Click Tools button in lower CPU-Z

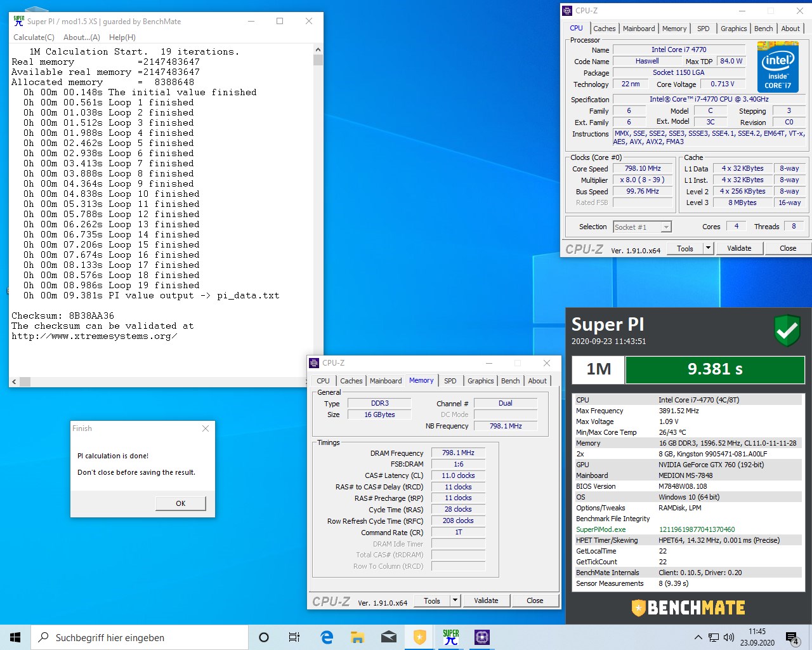(432, 600)
